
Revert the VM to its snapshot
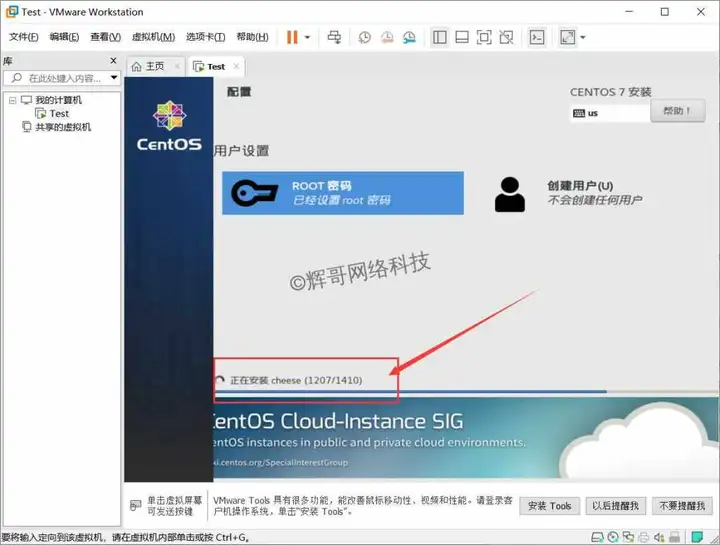(x=387, y=37)
